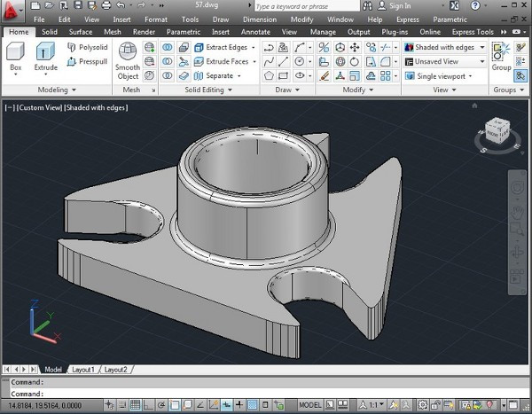Open the Shaded with edges visual style dropdown
This screenshot has width=532, height=414.
point(444,47)
